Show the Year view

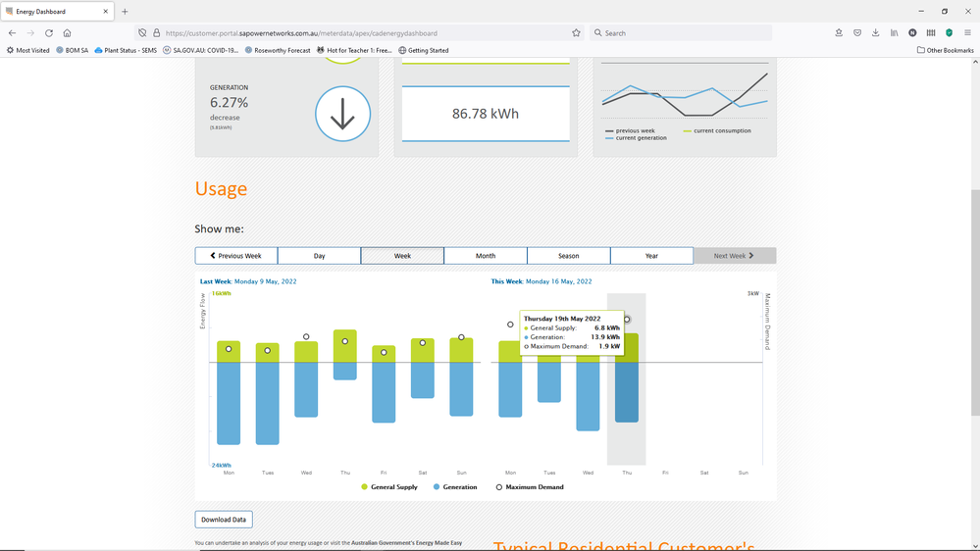pos(651,256)
